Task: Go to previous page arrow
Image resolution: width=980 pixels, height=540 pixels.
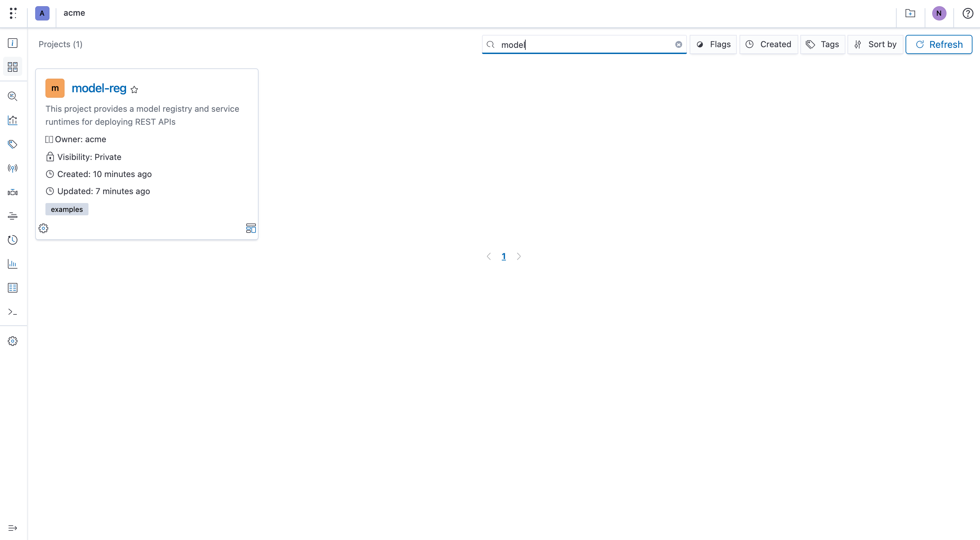Action: [489, 256]
